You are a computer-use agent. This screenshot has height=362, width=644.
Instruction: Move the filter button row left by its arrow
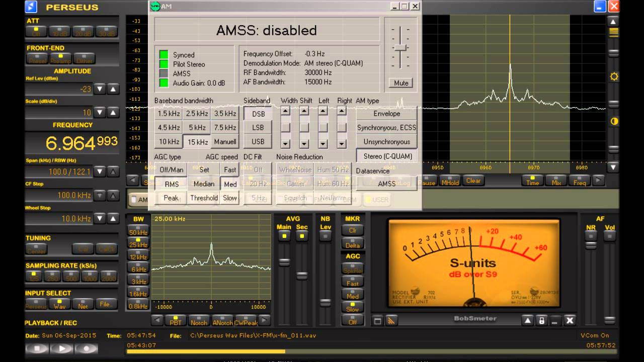(x=157, y=320)
